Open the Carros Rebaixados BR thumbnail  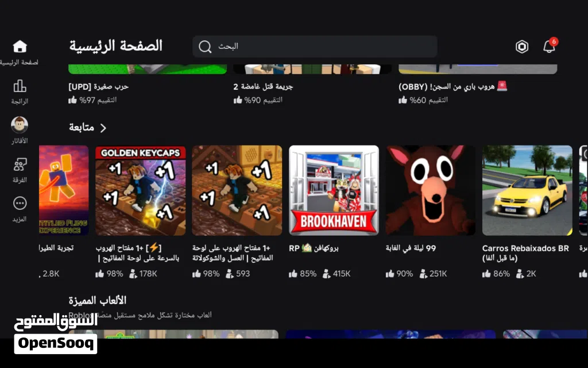coord(527,190)
